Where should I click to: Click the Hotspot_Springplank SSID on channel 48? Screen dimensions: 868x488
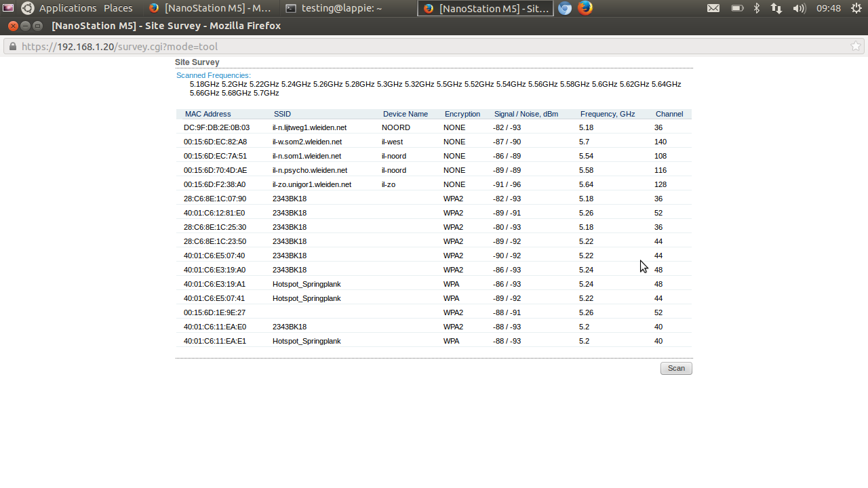coord(307,284)
